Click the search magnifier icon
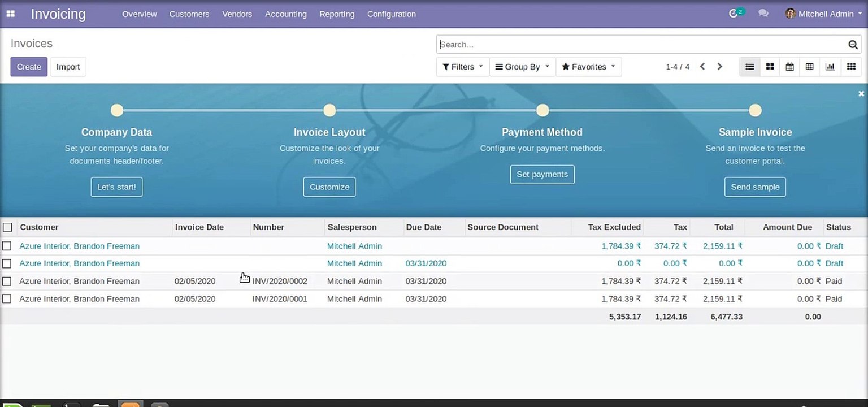The height and width of the screenshot is (407, 868). 853,45
